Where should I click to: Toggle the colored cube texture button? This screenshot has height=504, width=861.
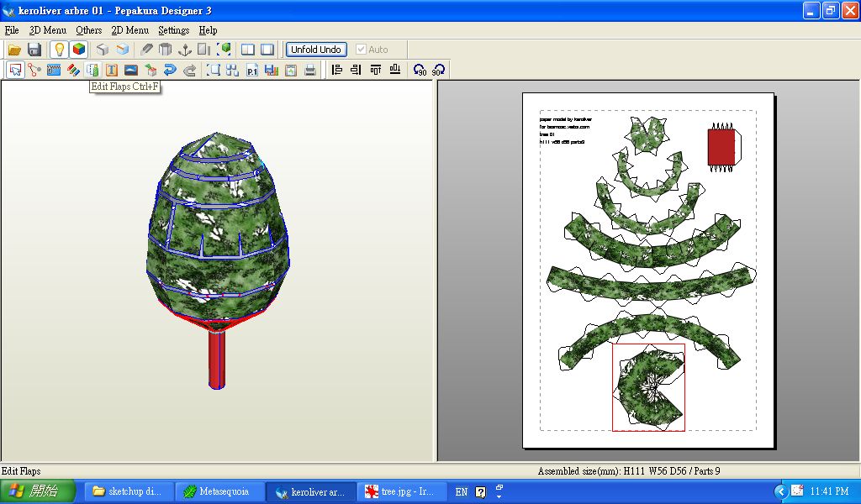(78, 50)
